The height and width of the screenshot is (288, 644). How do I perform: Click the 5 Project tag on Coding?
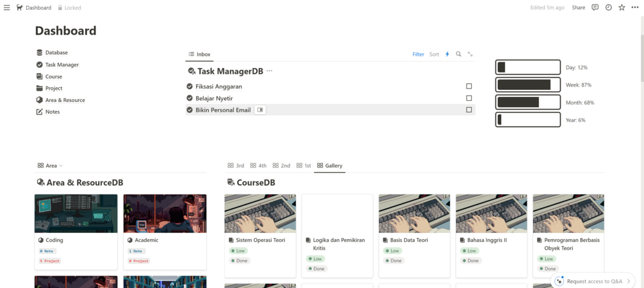[49, 261]
